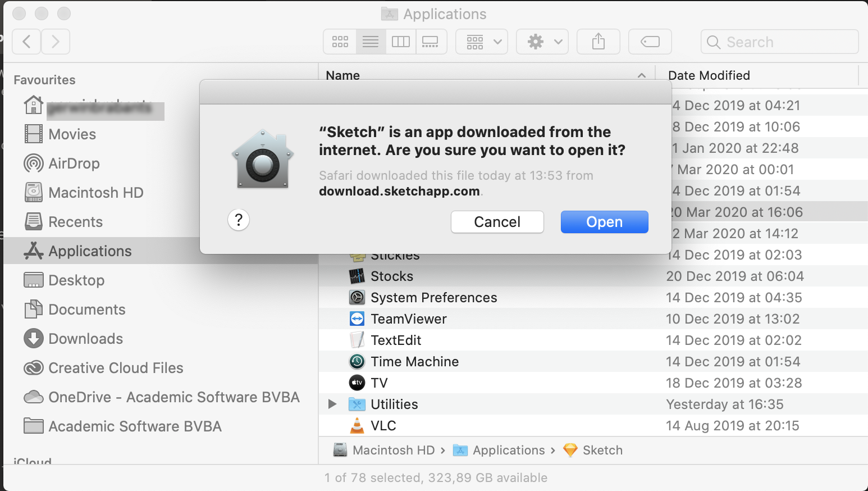Click the date 'Yesterday at 16:35'

point(725,404)
